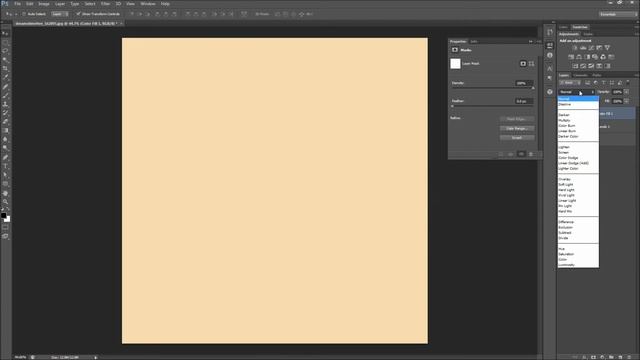Toggle layer filtering switch
This screenshot has height=360, width=640.
(628, 83)
